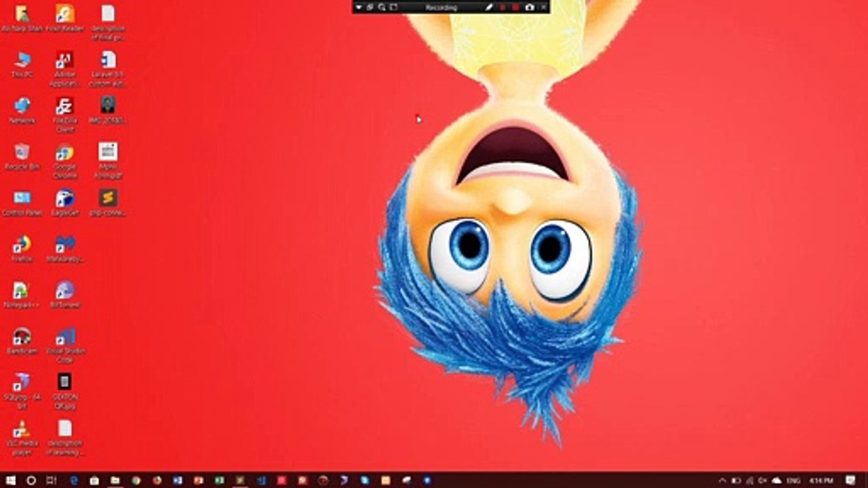Open the php-conne... Sublime file icon
Image resolution: width=868 pixels, height=488 pixels.
coord(108,203)
